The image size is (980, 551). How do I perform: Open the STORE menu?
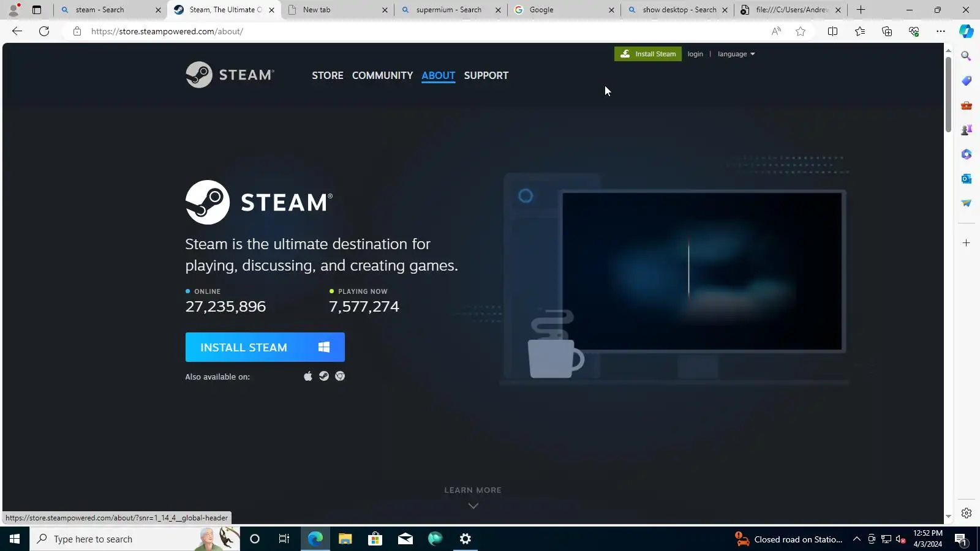328,75
